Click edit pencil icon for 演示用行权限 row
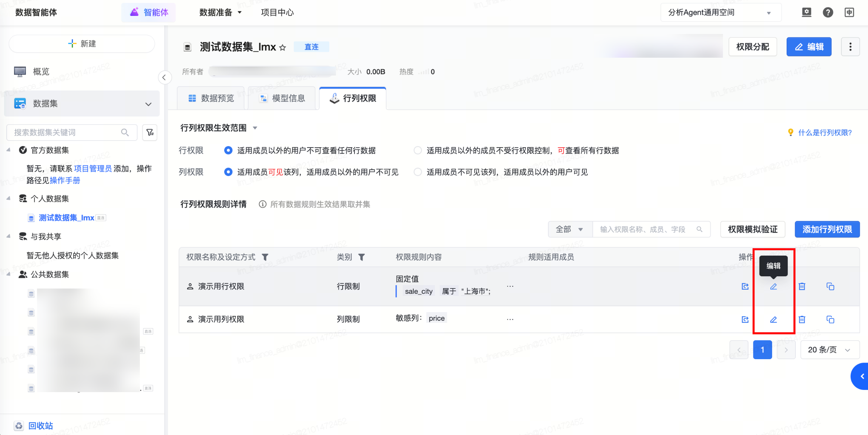This screenshot has height=435, width=868. (773, 287)
